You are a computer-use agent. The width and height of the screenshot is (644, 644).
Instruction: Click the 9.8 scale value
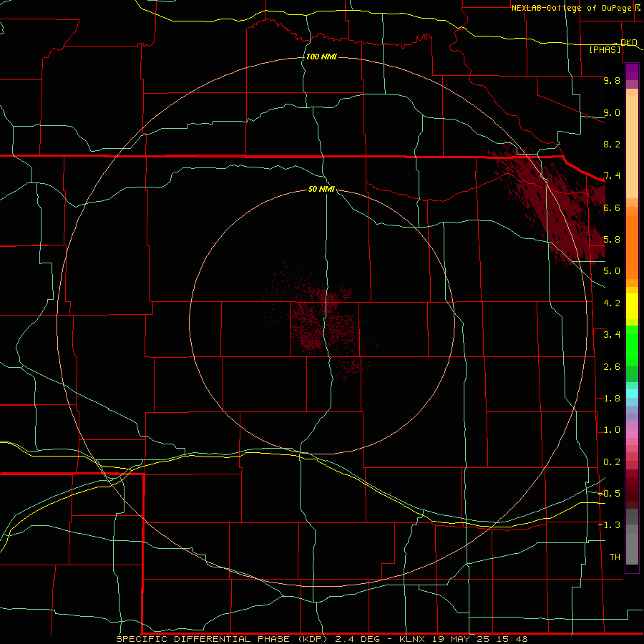612,80
